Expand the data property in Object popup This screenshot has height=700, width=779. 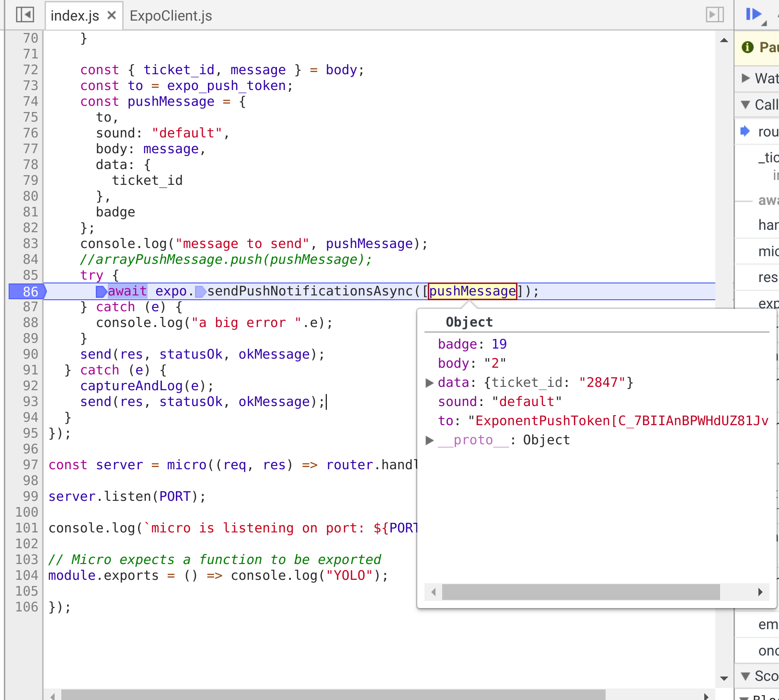coord(430,383)
